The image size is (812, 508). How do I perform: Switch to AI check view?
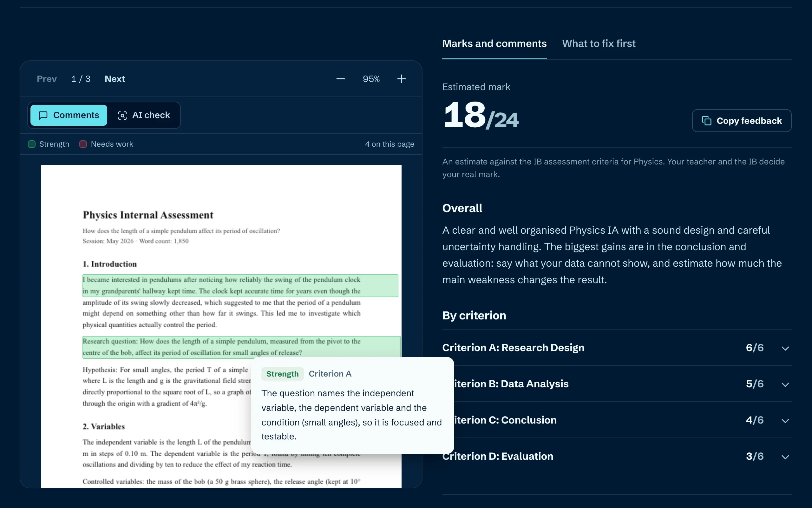click(x=144, y=115)
